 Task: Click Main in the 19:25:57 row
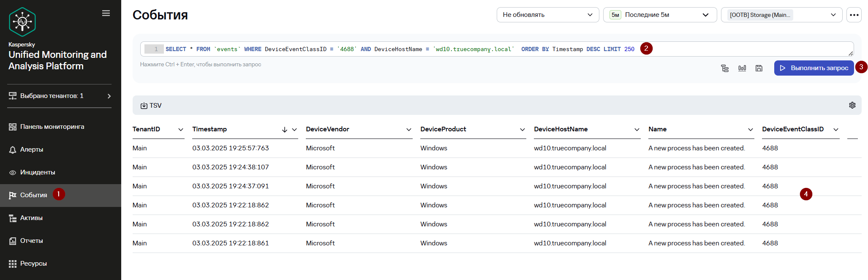140,148
